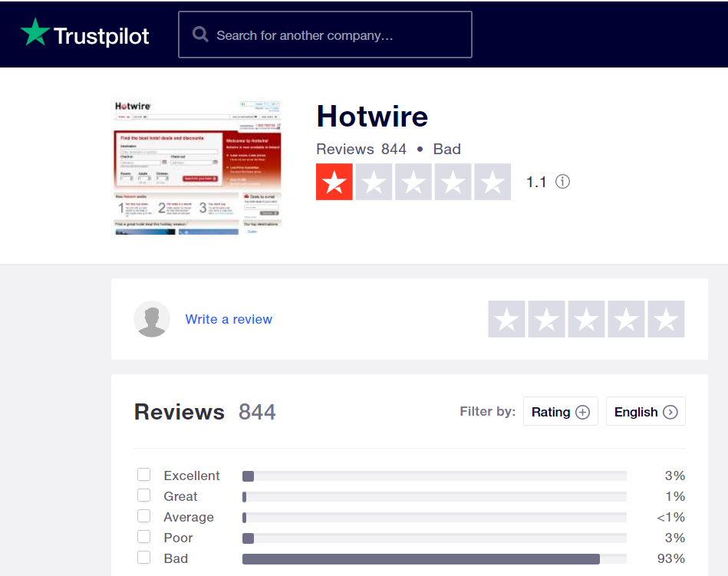Click the 93% percentage value

[671, 558]
